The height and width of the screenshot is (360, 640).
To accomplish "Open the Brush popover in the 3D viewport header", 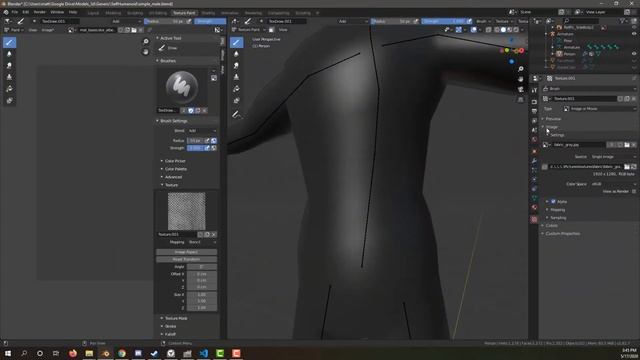I will (483, 21).
